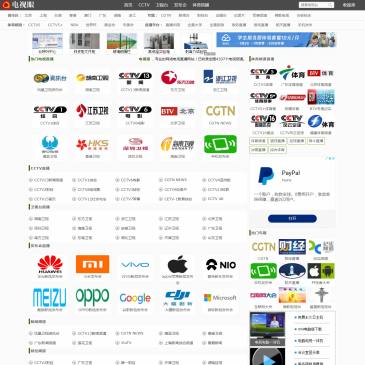Open the vivo logo tile

(135, 265)
